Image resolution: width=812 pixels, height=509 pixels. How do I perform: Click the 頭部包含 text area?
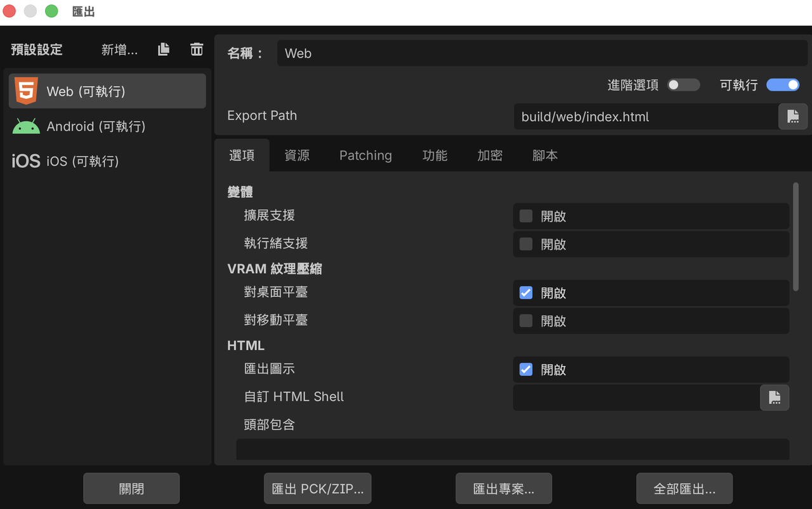pyautogui.click(x=513, y=449)
